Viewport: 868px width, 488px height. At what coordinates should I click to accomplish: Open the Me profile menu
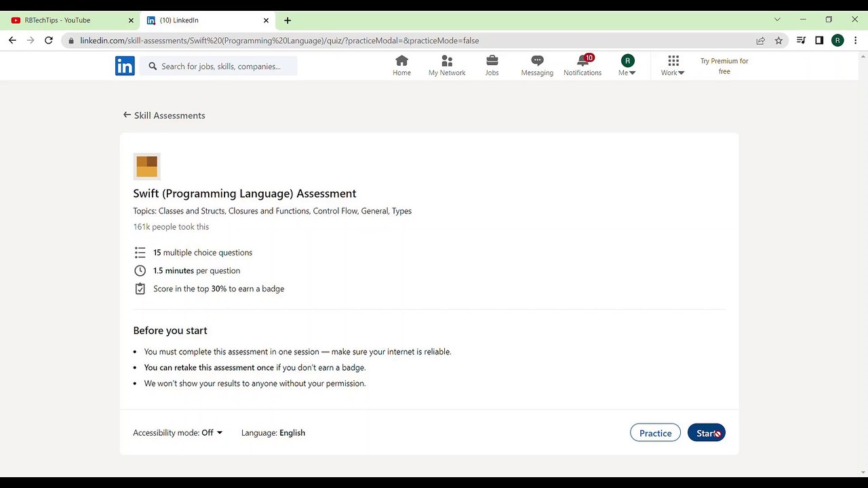coord(627,66)
